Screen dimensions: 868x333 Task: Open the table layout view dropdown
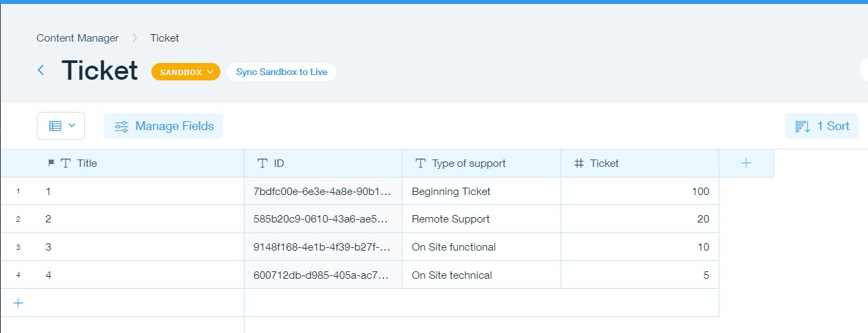point(61,126)
